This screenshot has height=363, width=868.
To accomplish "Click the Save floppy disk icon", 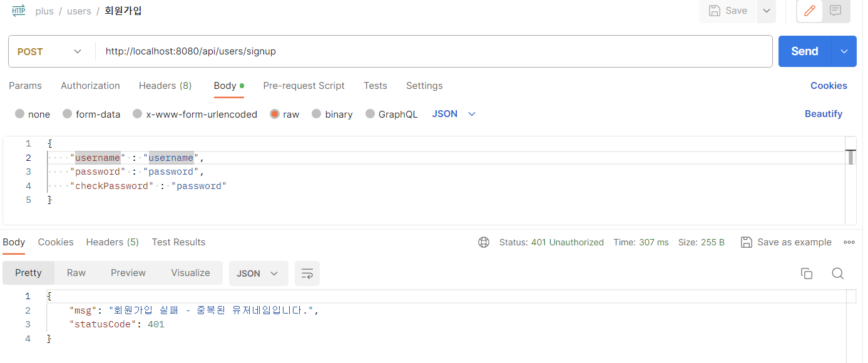I will [x=714, y=11].
